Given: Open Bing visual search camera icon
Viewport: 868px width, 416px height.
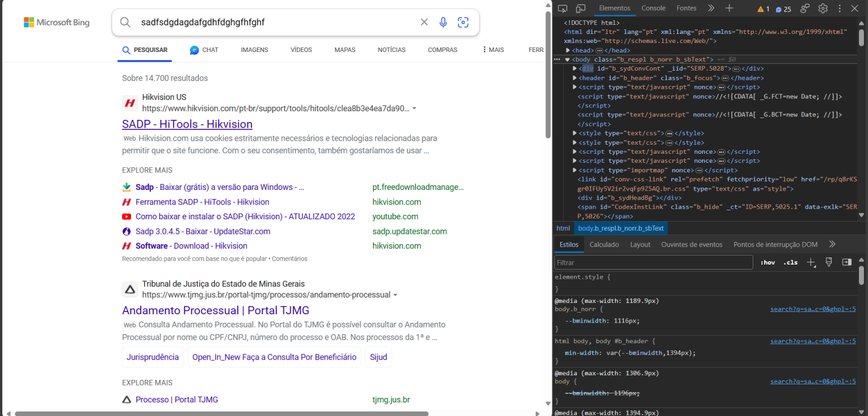Looking at the screenshot, I should 463,23.
